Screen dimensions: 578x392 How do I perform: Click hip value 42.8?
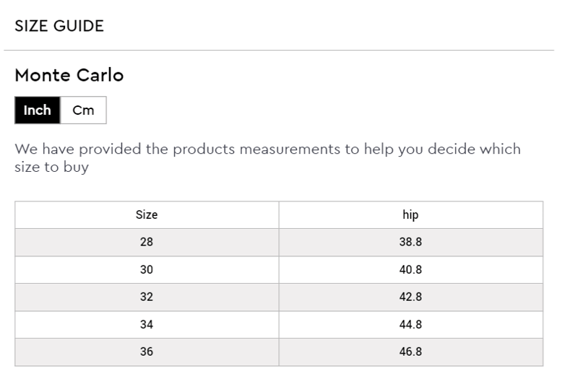[410, 297]
